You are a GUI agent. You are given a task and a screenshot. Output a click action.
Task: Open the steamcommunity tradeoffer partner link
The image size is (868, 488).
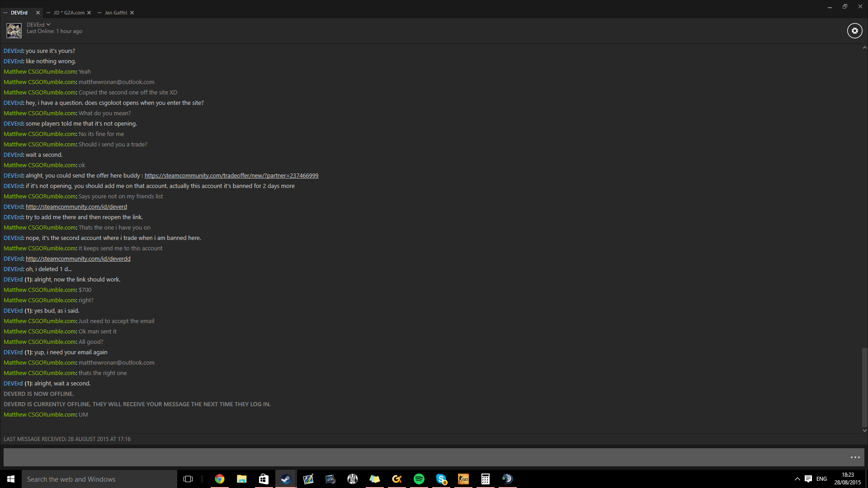231,176
